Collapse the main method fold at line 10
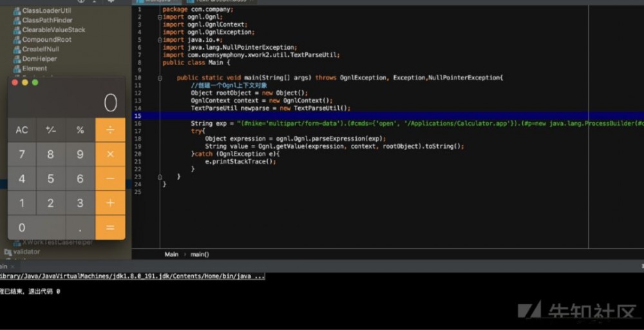 (160, 78)
